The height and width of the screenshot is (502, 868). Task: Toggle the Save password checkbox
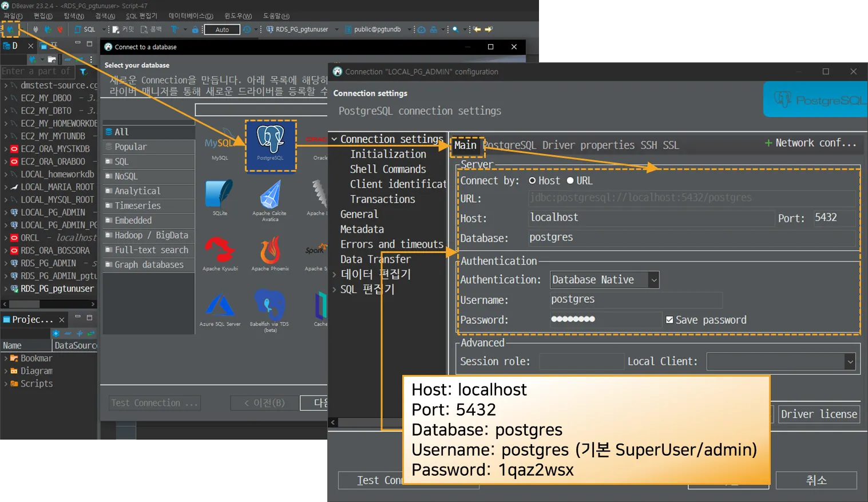coord(669,320)
